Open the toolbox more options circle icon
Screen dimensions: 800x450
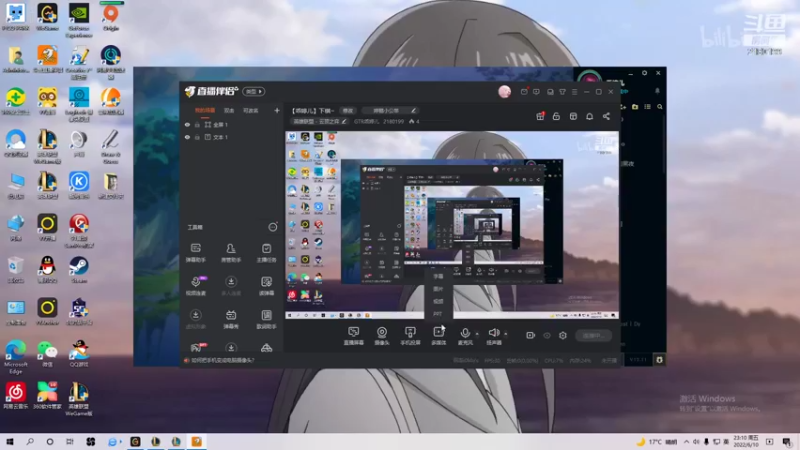pos(273,227)
